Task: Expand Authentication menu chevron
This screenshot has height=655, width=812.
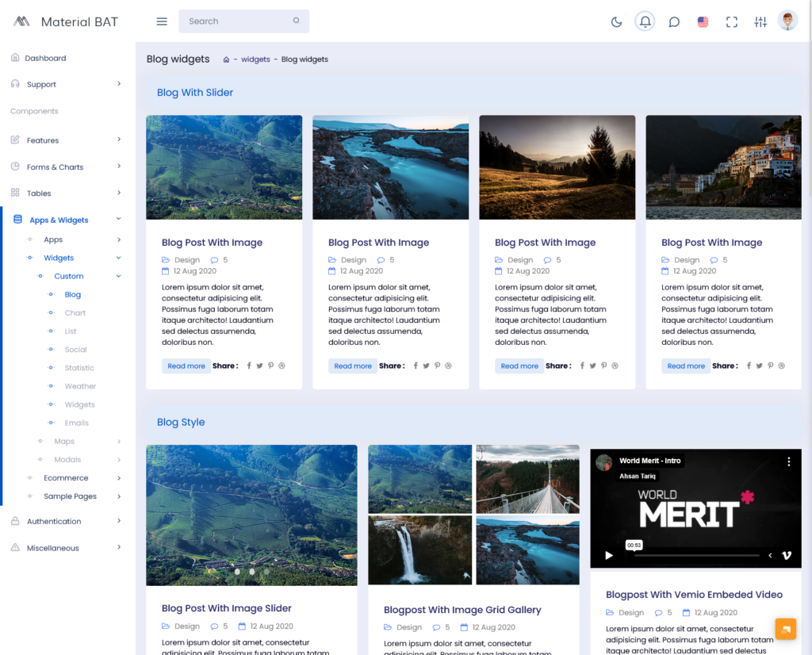Action: coord(119,521)
